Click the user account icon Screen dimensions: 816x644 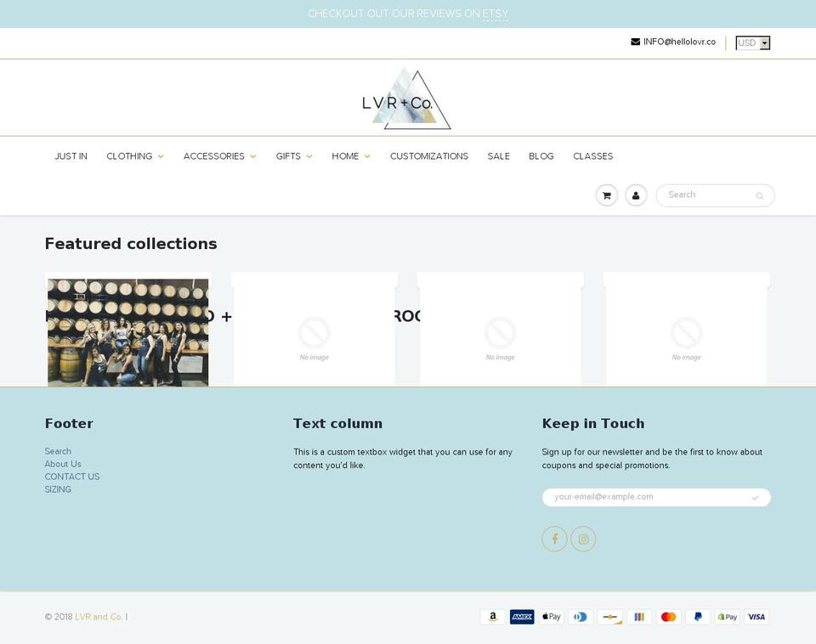point(636,195)
